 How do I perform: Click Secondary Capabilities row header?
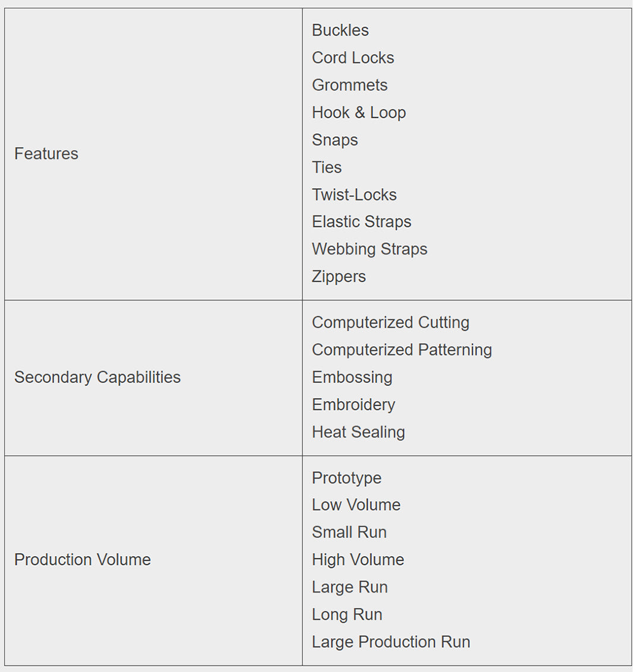coord(97,378)
